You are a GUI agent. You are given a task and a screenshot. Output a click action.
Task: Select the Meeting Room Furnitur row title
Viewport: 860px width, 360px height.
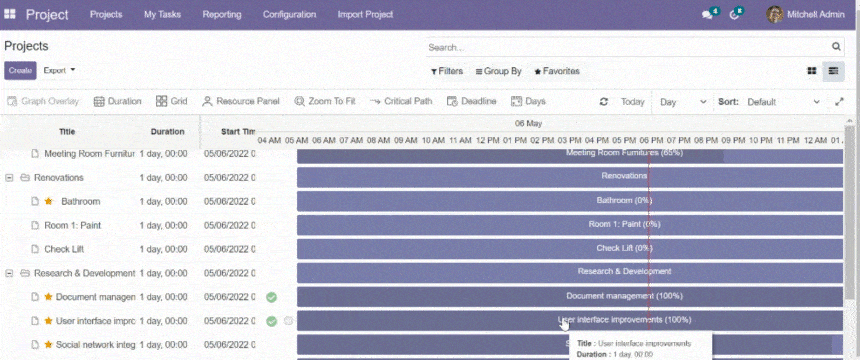[x=89, y=154]
